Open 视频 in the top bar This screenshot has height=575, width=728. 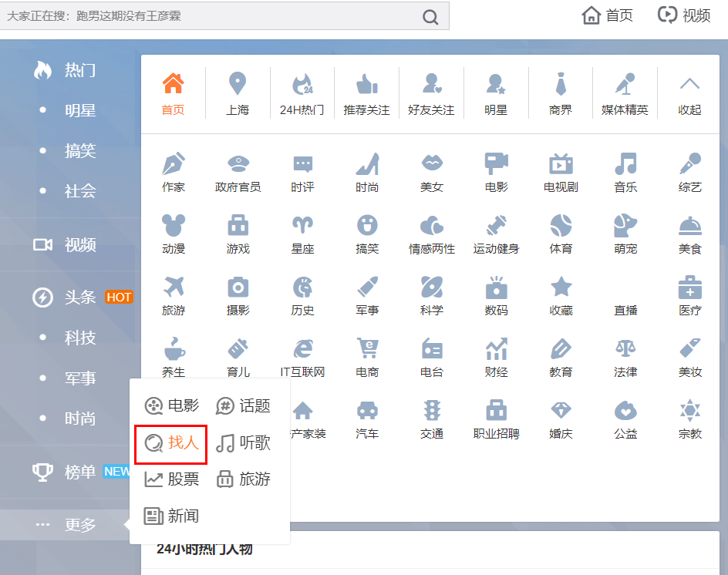(684, 15)
